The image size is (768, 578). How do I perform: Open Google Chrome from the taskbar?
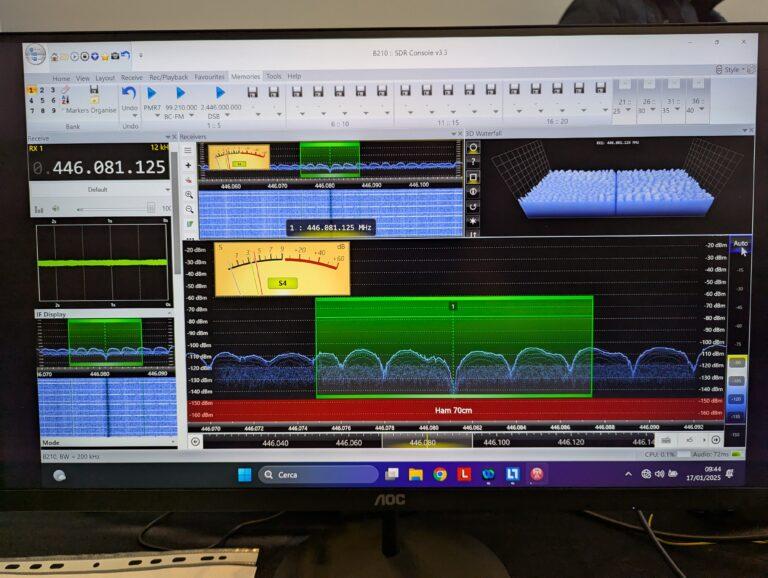(440, 474)
